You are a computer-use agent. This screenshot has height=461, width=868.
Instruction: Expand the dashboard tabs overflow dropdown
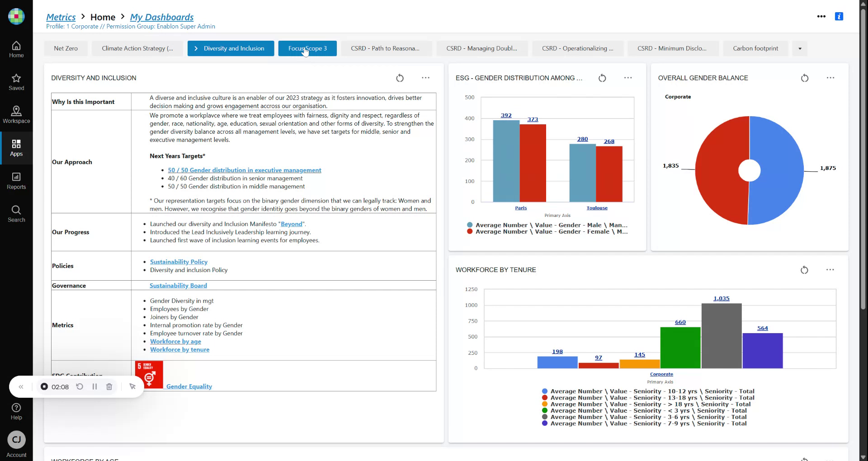point(800,49)
